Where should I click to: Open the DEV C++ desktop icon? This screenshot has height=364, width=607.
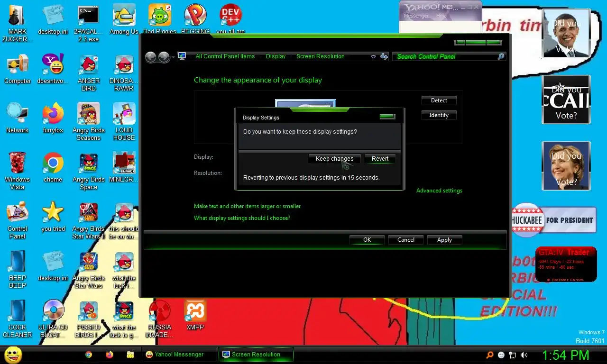pos(230,19)
